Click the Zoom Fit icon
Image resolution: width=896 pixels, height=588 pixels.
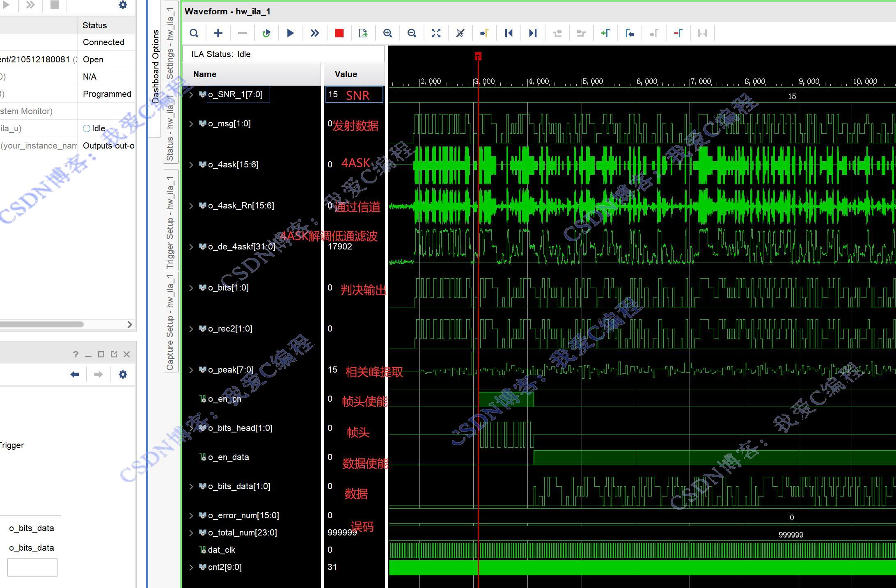tap(436, 33)
